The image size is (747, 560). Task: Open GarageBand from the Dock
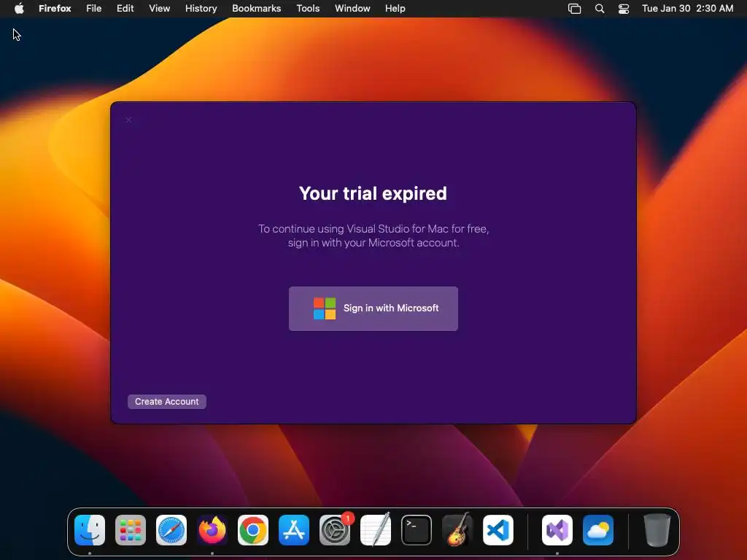tap(457, 530)
